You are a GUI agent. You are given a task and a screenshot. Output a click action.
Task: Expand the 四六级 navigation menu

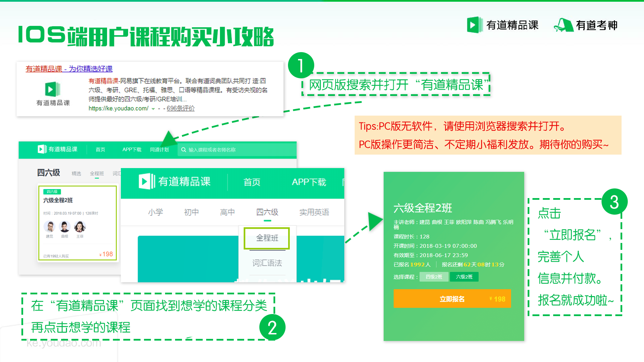267,213
